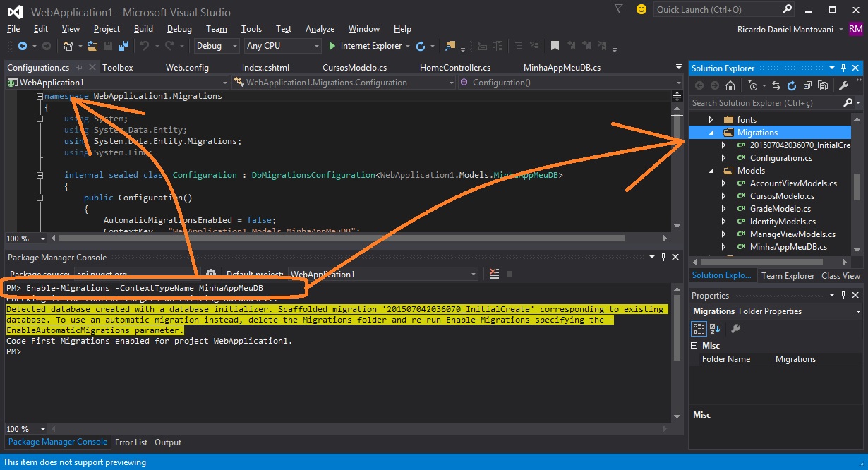Switch to the Error List tab

pos(131,442)
